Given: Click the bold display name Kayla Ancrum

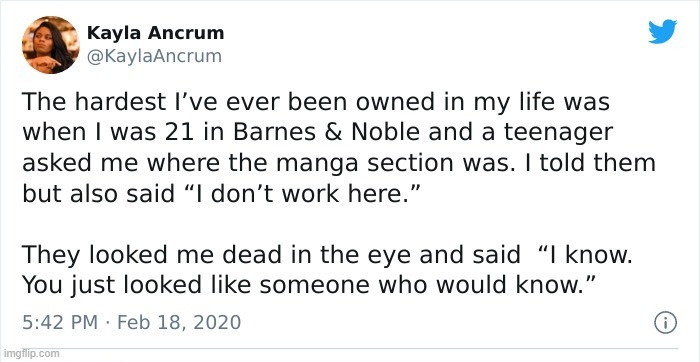Looking at the screenshot, I should [155, 33].
